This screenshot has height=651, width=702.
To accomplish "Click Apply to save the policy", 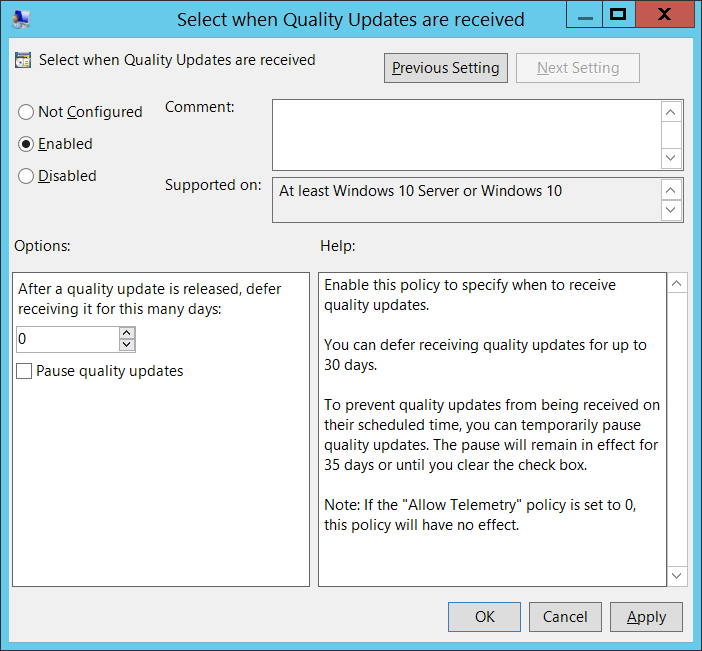I will click(x=646, y=617).
